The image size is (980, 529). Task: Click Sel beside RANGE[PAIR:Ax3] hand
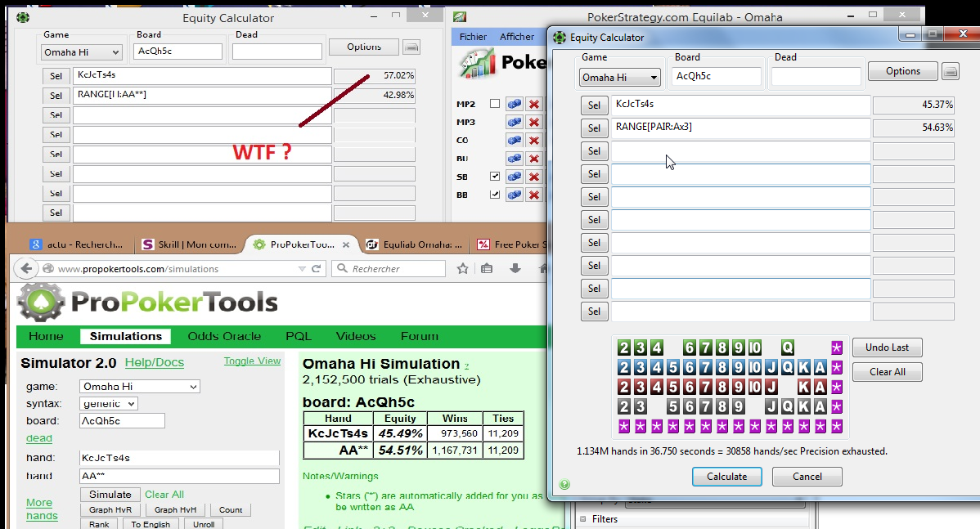pos(594,128)
